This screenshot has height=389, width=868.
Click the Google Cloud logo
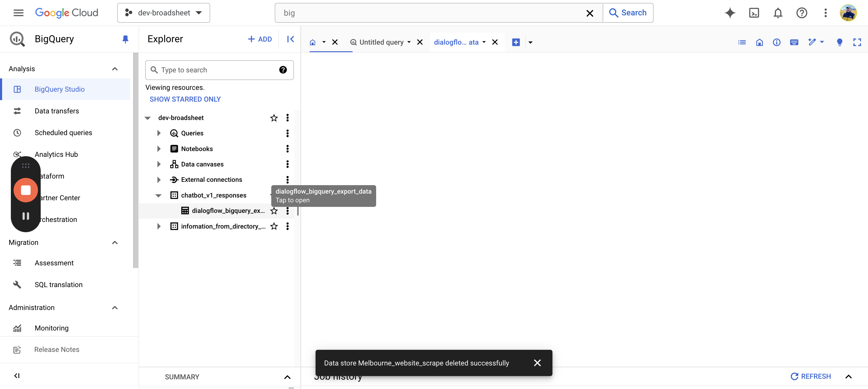tap(67, 13)
